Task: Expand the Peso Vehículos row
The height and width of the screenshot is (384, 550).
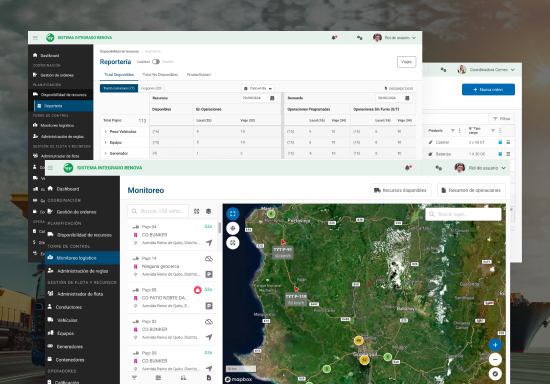Action: tap(105, 132)
